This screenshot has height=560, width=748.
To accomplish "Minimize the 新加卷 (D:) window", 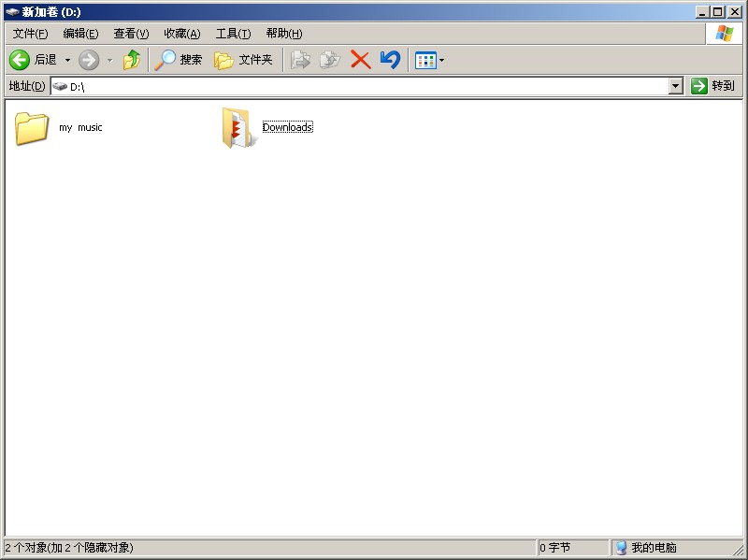I will click(x=701, y=12).
